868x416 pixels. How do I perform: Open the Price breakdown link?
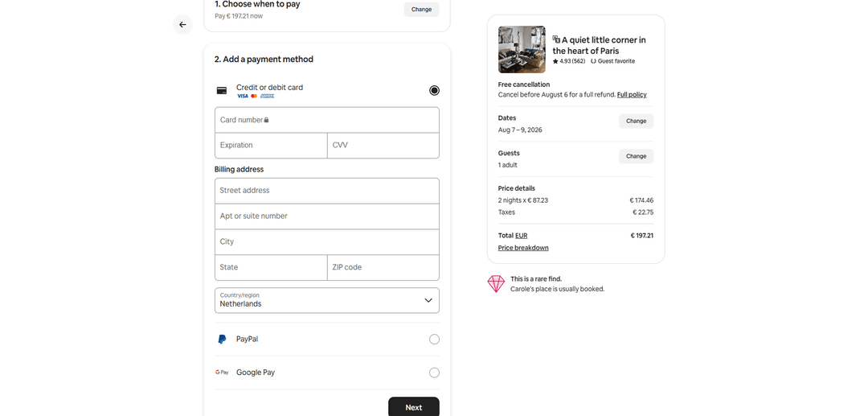523,248
